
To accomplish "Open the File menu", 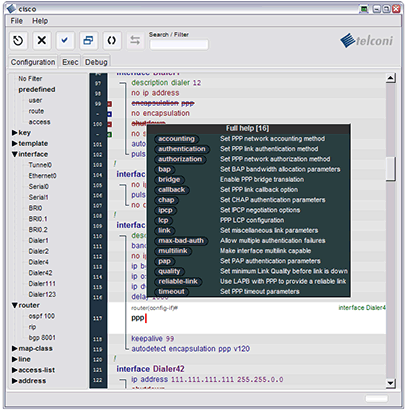I will tap(17, 21).
